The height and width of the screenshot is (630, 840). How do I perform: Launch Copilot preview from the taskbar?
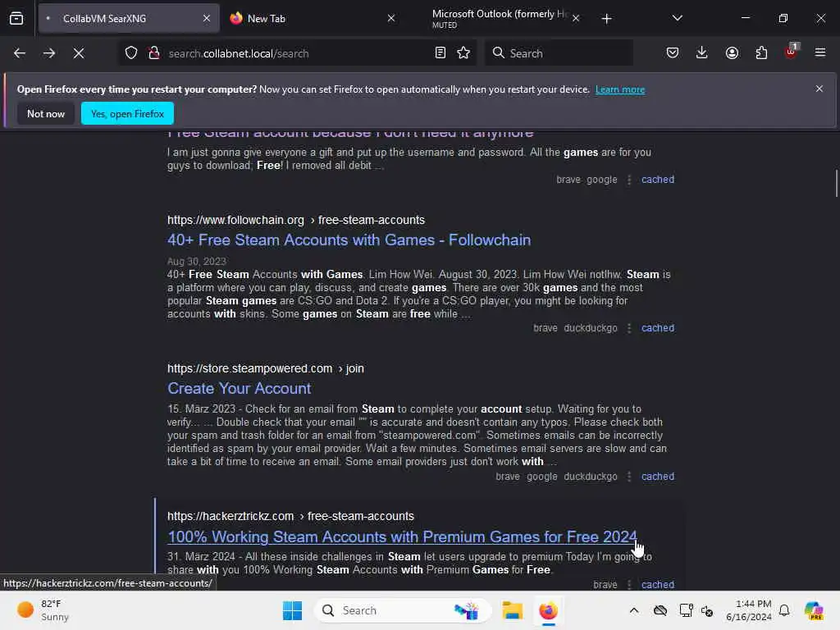814,610
